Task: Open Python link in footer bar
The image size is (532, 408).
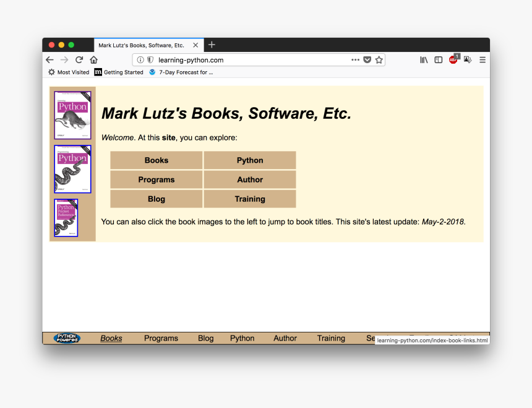Action: click(242, 339)
